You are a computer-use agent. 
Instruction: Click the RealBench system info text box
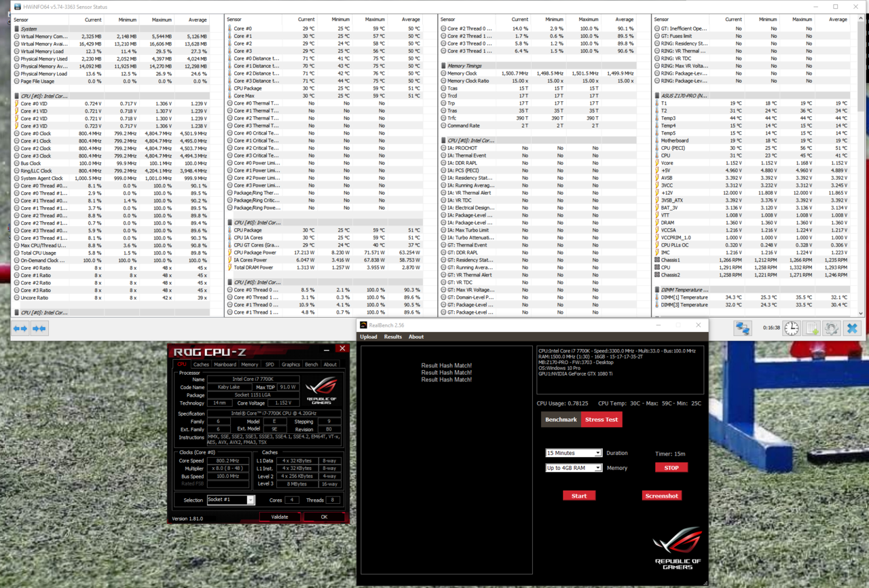coord(620,370)
